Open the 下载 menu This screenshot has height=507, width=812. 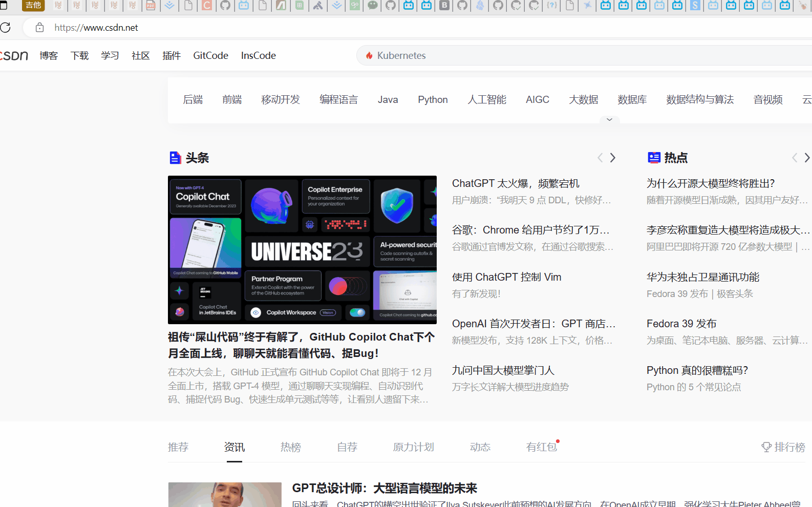[79, 55]
